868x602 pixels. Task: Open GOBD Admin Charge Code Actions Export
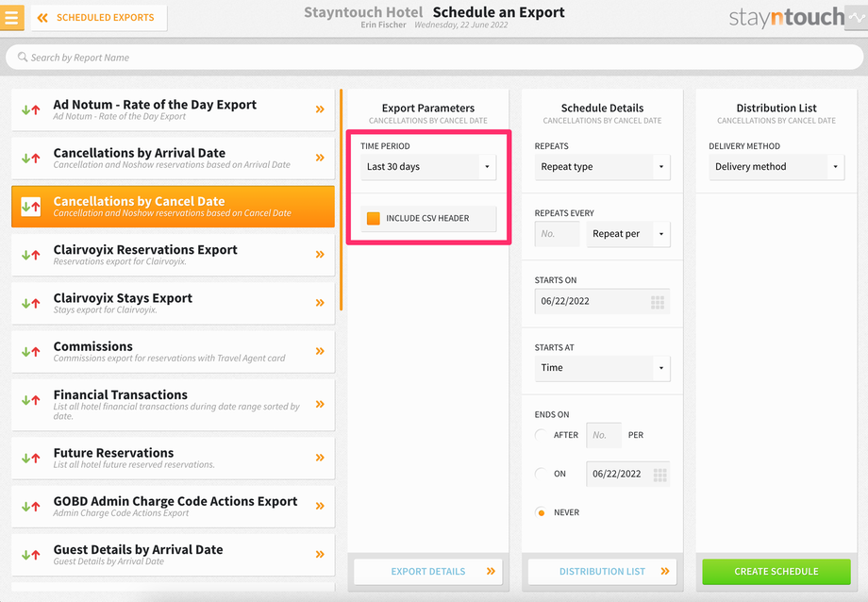[x=173, y=506]
